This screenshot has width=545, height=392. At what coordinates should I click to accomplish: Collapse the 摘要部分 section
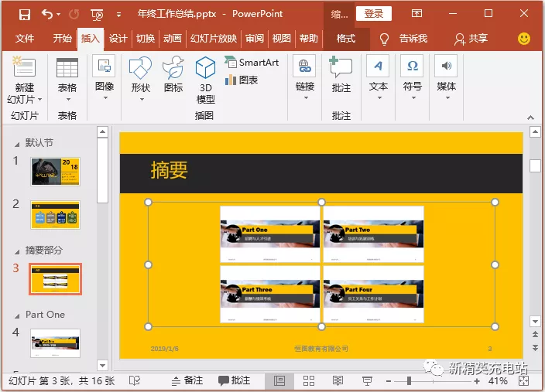(17, 251)
